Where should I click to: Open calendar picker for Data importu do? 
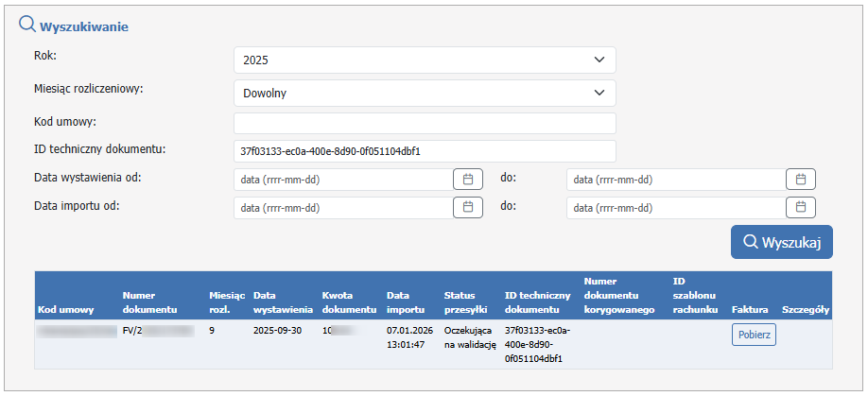tap(800, 207)
